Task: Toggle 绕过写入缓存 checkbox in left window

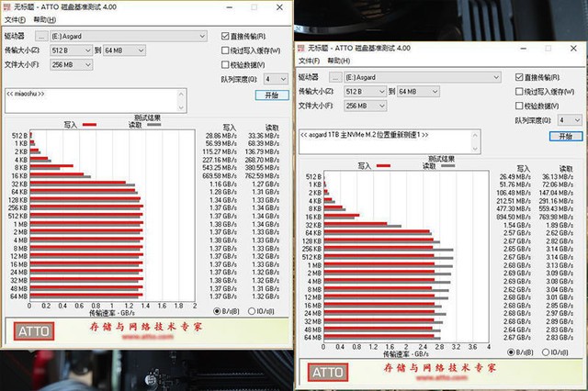Action: [x=225, y=50]
